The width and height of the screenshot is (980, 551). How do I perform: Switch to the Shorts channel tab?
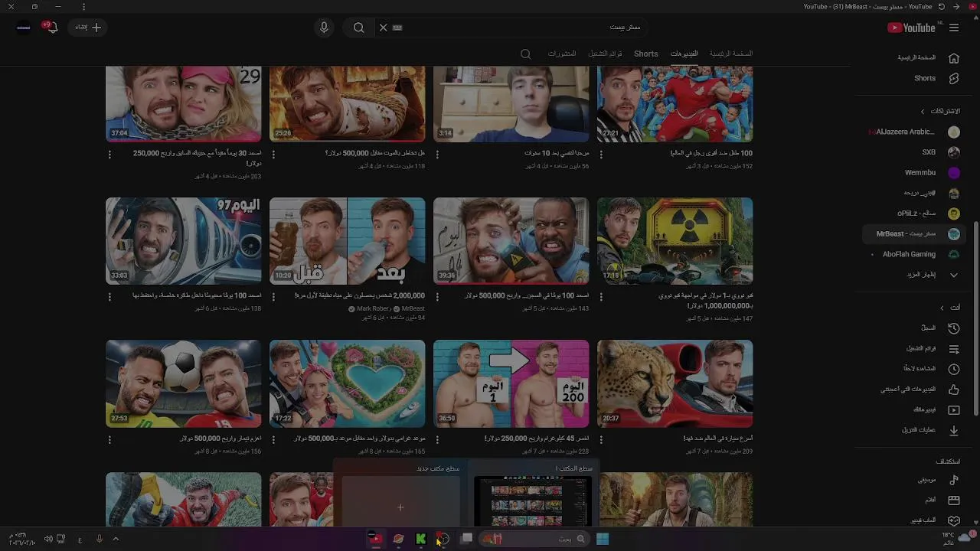[645, 54]
